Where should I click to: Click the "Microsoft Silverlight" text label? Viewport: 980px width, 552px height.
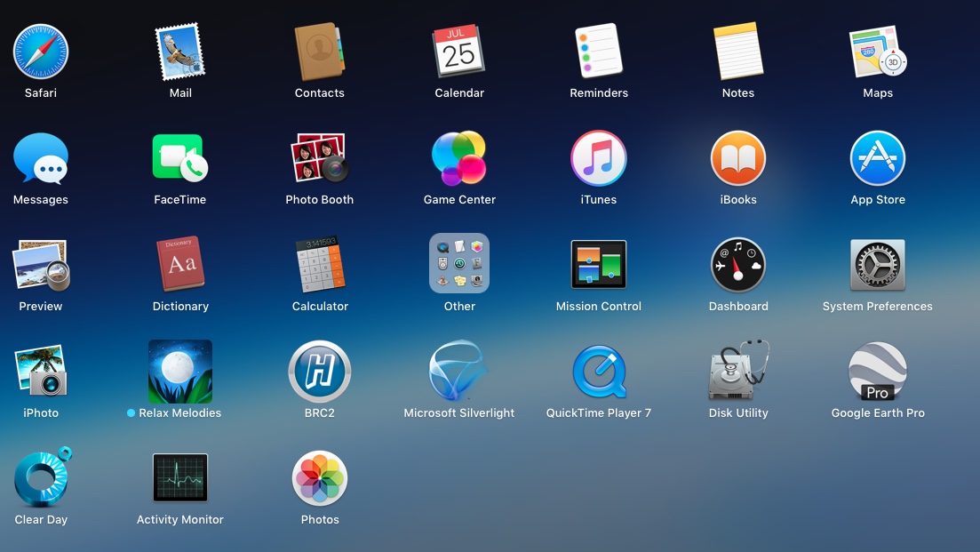click(x=458, y=413)
